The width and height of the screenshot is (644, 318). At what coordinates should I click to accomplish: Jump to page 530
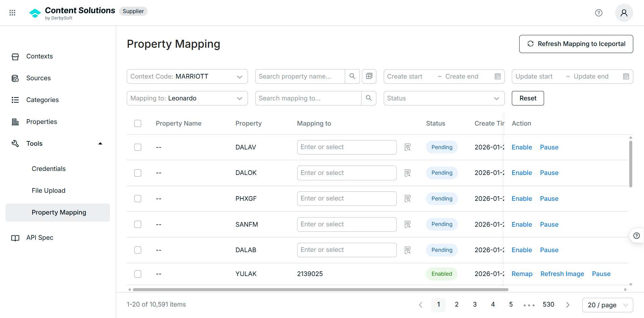[x=548, y=305]
